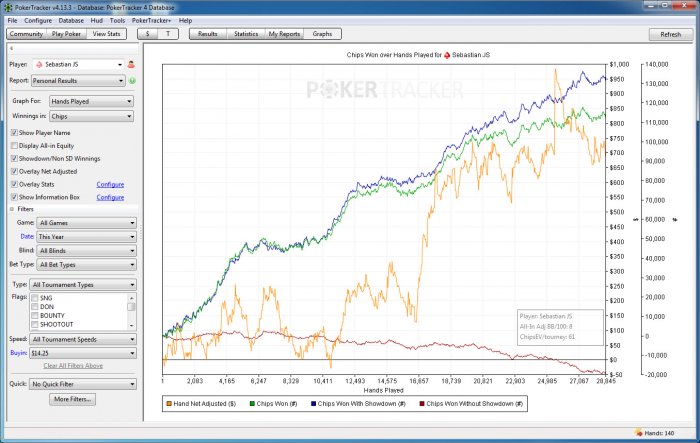Open the Quick filter dropdown
The width and height of the screenshot is (700, 443).
click(x=83, y=384)
